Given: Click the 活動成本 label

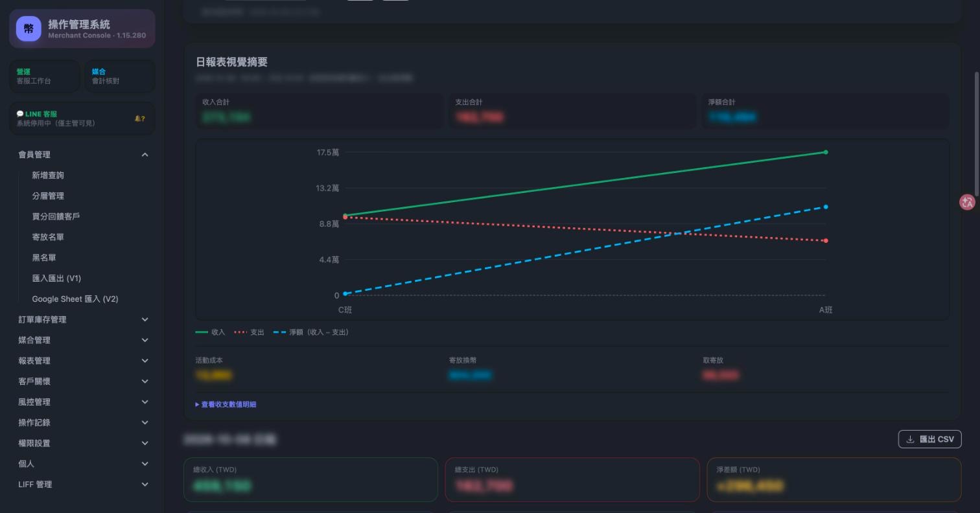Looking at the screenshot, I should tap(209, 360).
